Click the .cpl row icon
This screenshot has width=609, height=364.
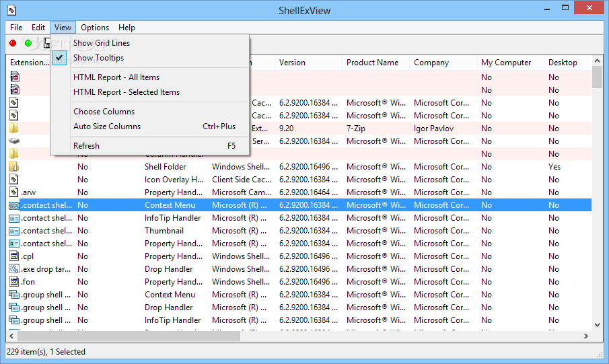tap(14, 256)
